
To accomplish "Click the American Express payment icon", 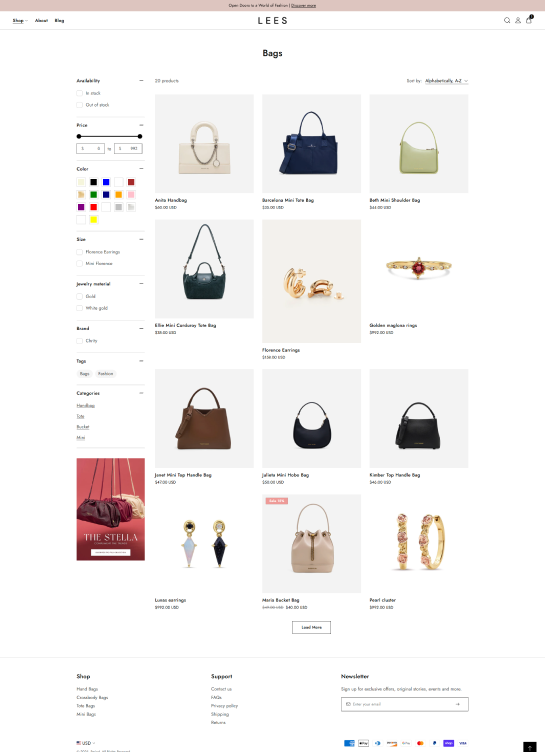I will point(349,743).
